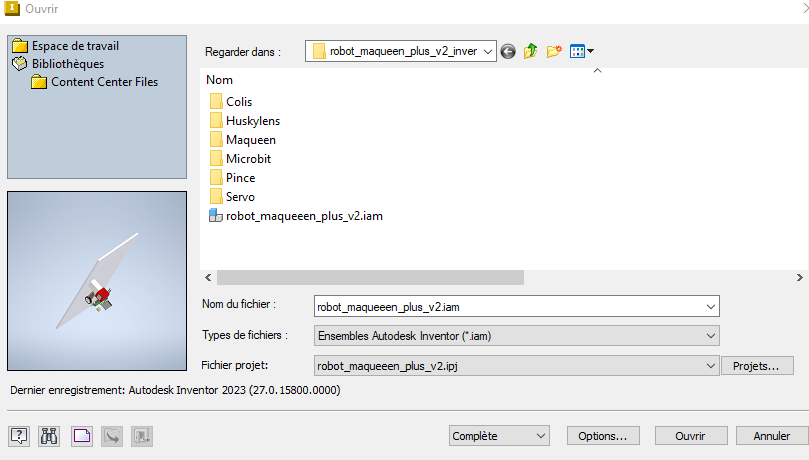Click the Huskylens folder icon
This screenshot has width=809, height=460.
(216, 121)
